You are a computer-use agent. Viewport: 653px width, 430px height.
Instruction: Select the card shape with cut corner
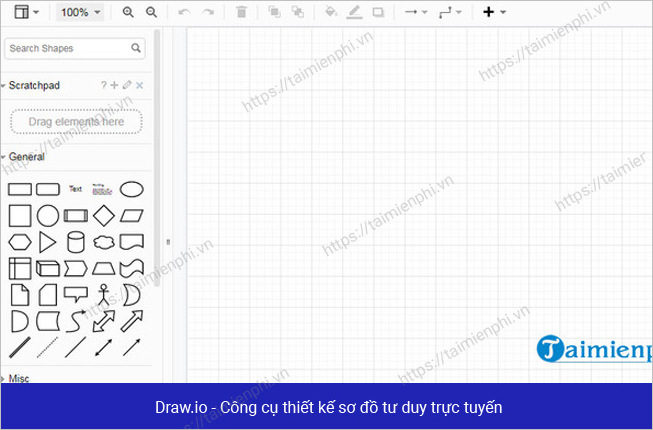click(x=48, y=295)
